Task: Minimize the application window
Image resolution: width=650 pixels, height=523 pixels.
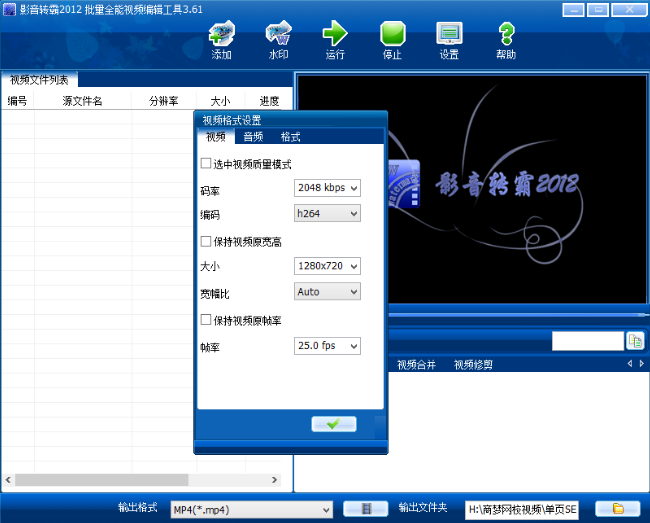Action: pyautogui.click(x=574, y=10)
